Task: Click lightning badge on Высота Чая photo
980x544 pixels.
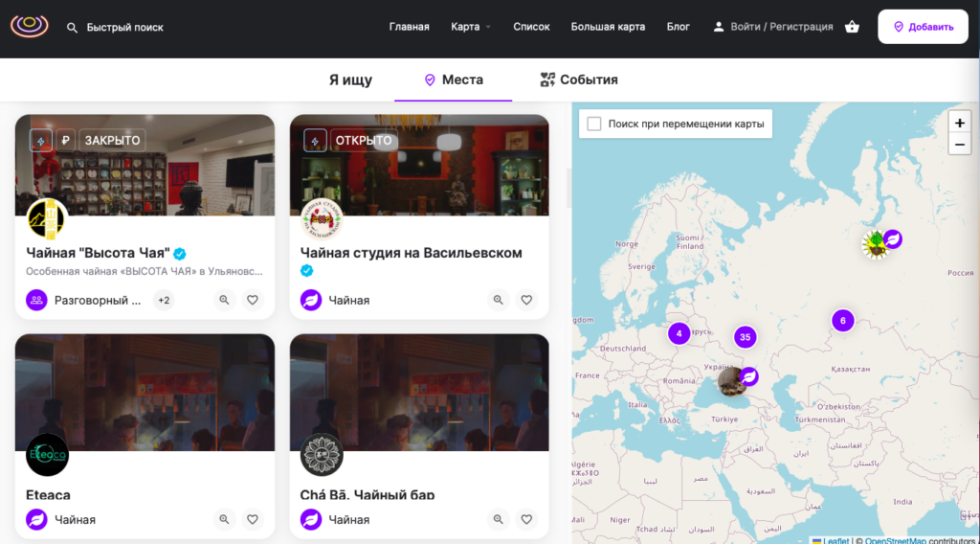Action: (x=40, y=141)
